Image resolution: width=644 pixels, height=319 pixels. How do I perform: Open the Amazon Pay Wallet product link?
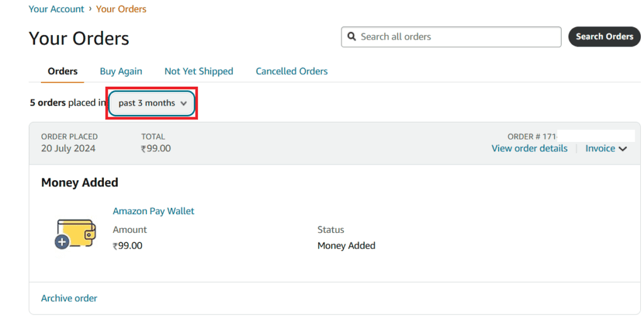(x=153, y=211)
